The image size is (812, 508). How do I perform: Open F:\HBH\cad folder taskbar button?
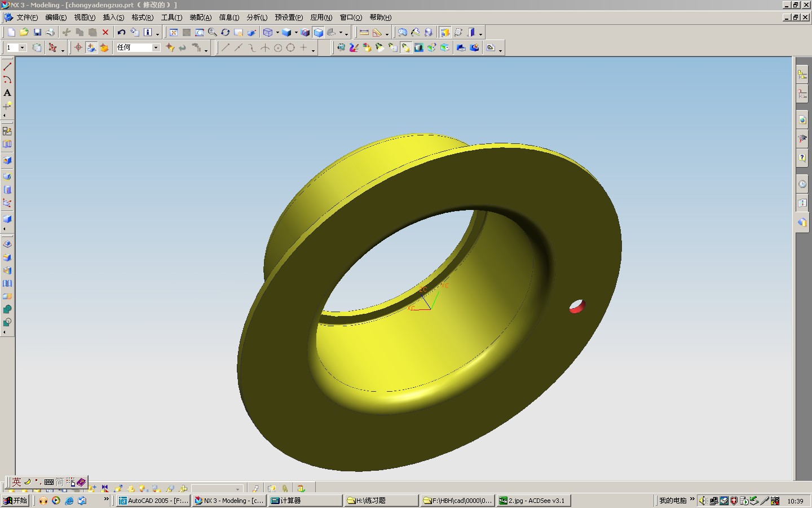pos(458,501)
